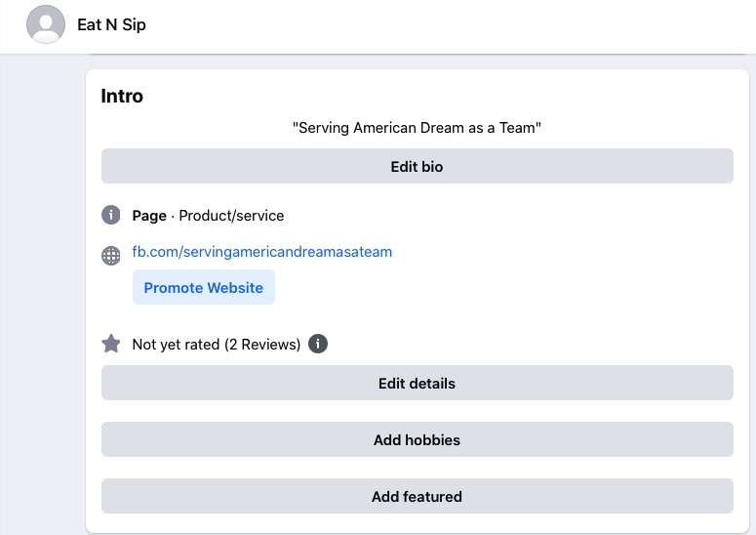The height and width of the screenshot is (535, 756).
Task: Click the Product/service category text
Action: [x=231, y=215]
